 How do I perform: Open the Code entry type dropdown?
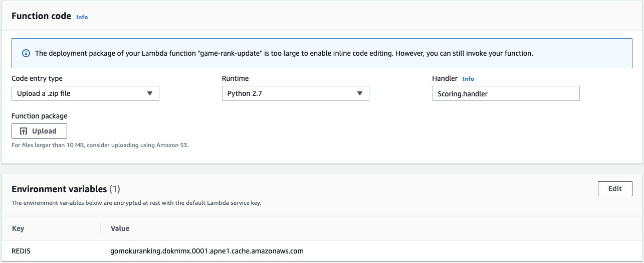pos(85,93)
